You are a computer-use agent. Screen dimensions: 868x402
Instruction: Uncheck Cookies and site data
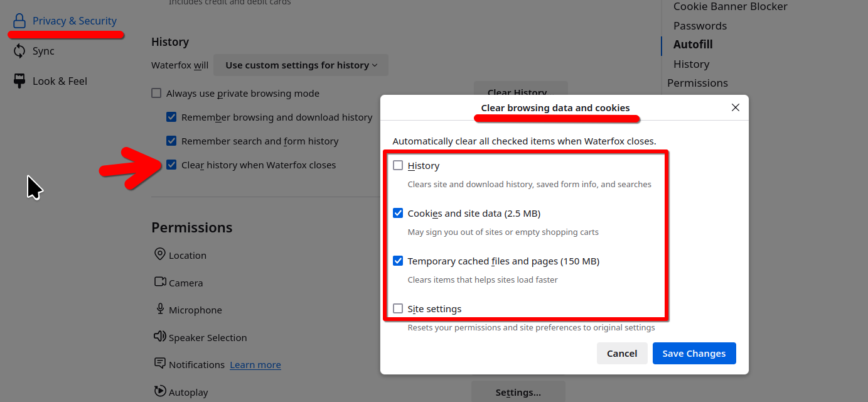click(398, 214)
